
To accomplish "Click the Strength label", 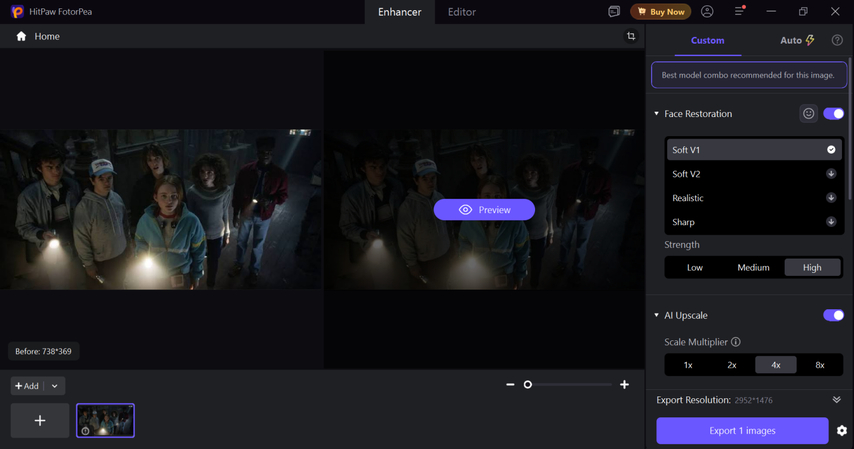I will [x=681, y=245].
